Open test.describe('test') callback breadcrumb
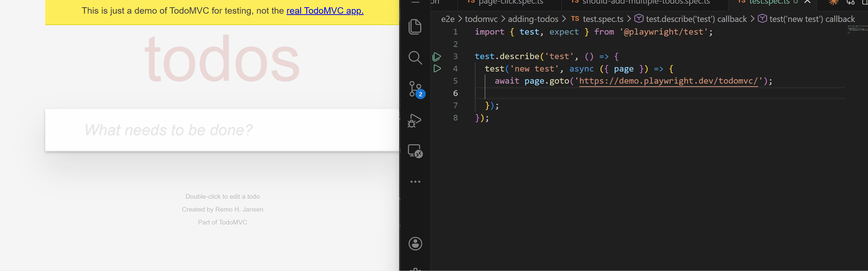This screenshot has height=271, width=868. [691, 19]
